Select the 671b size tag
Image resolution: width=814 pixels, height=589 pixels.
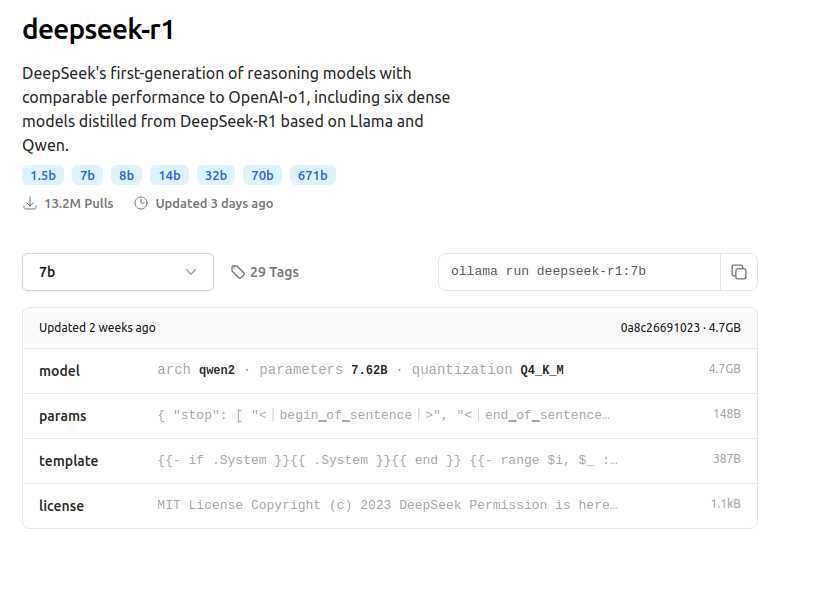312,175
